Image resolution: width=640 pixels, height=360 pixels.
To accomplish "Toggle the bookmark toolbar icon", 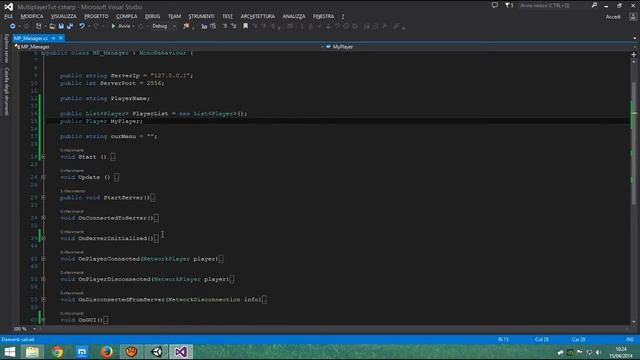I will pyautogui.click(x=246, y=26).
